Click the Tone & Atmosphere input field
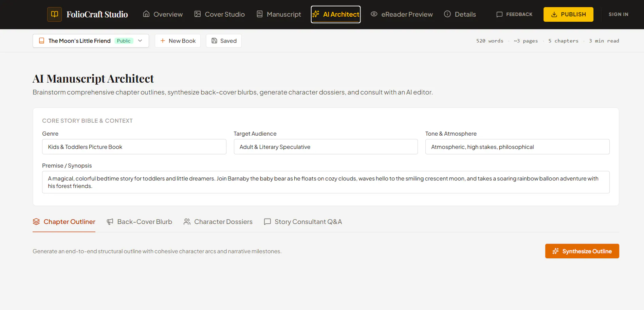The width and height of the screenshot is (644, 310). pyautogui.click(x=517, y=147)
